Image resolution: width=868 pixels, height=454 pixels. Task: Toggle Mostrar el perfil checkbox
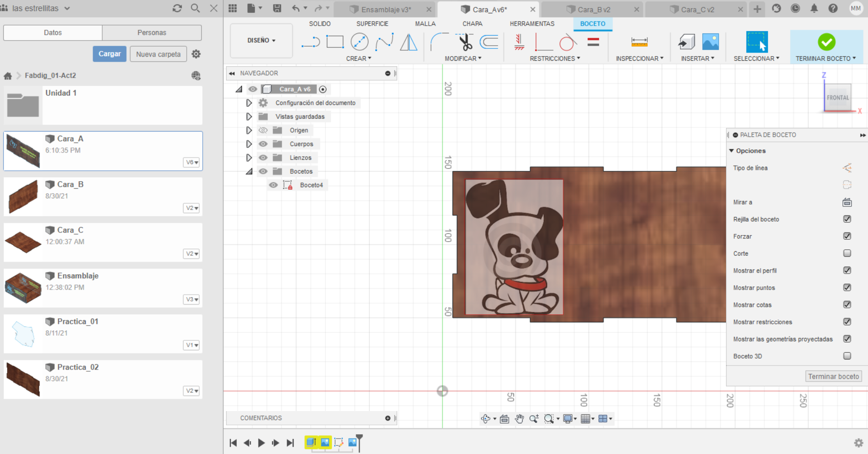pos(847,270)
